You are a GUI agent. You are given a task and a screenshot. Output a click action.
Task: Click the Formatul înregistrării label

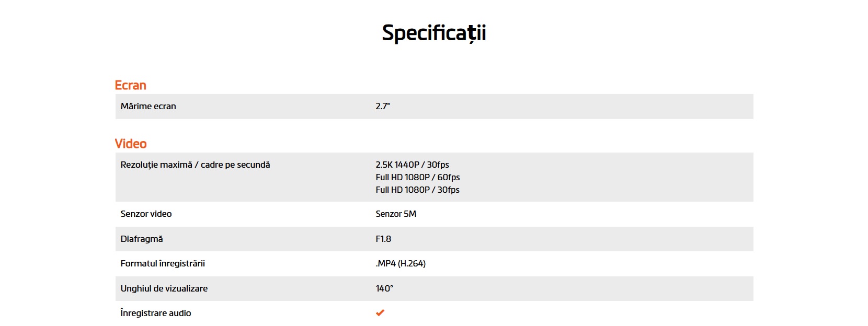point(163,263)
